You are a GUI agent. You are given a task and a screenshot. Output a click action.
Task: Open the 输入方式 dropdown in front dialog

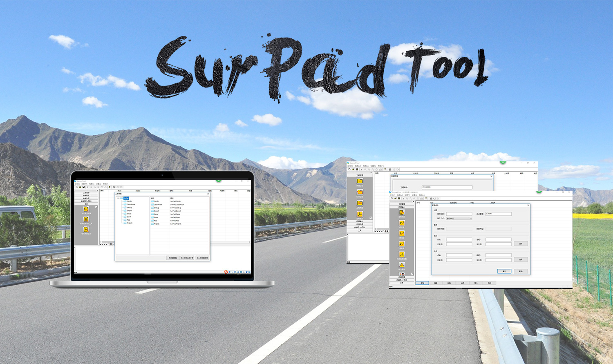pyautogui.click(x=459, y=219)
